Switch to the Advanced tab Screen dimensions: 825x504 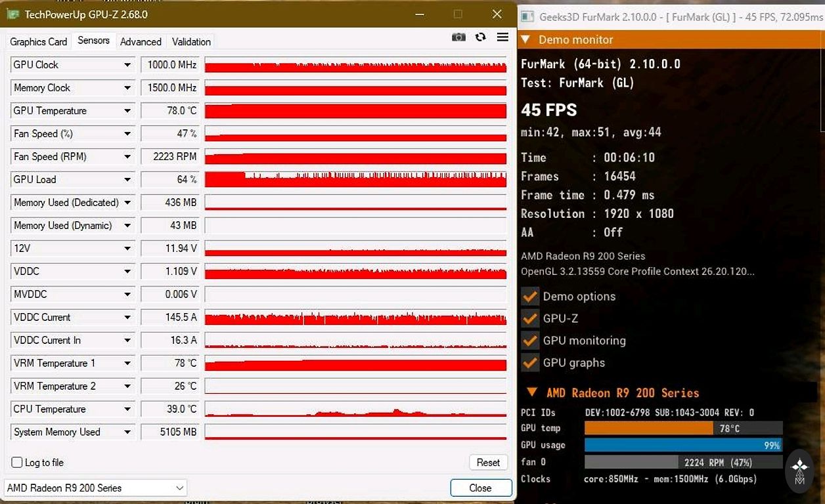pyautogui.click(x=141, y=41)
